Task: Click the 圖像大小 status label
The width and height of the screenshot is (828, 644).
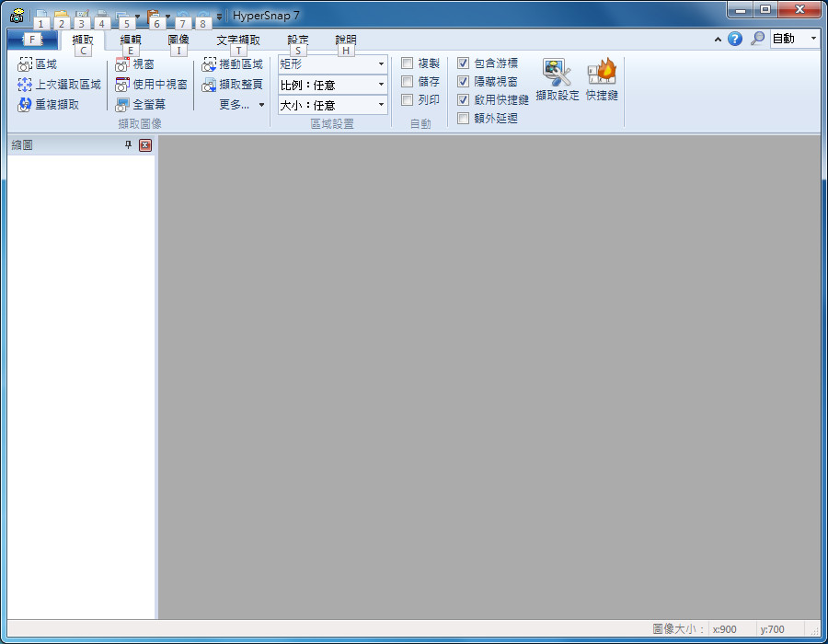Action: coord(678,629)
